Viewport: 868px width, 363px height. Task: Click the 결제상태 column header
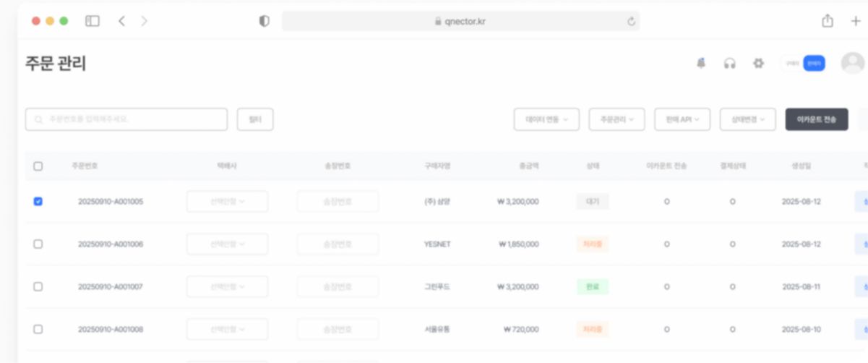732,166
